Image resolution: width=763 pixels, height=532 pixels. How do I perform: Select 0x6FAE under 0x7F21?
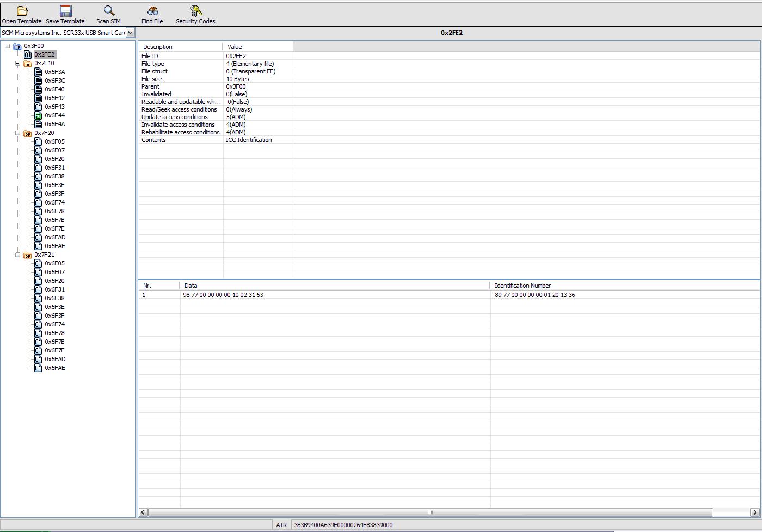click(x=55, y=368)
